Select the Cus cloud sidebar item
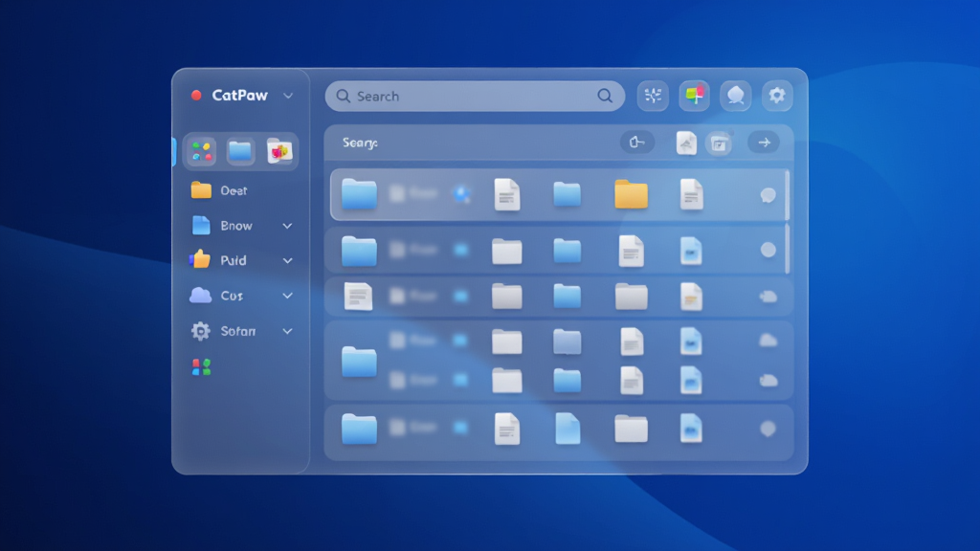Image resolution: width=980 pixels, height=551 pixels. pos(216,296)
